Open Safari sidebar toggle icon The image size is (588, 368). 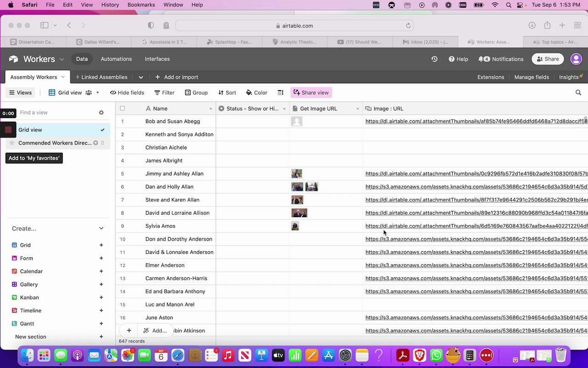click(x=44, y=25)
